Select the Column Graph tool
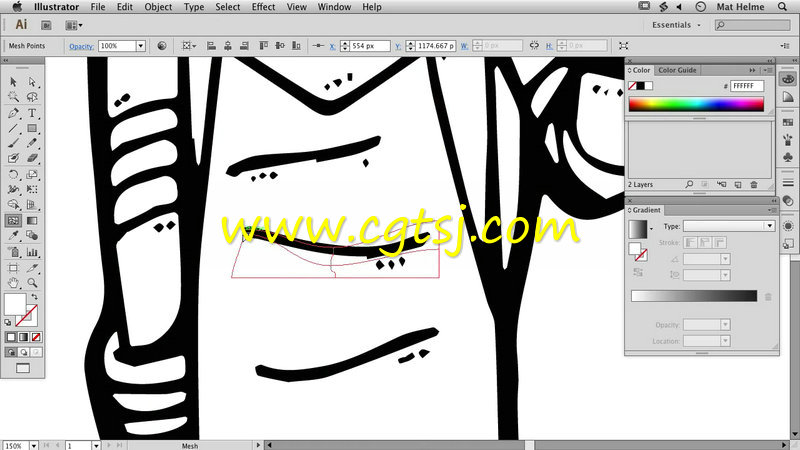The height and width of the screenshot is (450, 800). [x=32, y=252]
